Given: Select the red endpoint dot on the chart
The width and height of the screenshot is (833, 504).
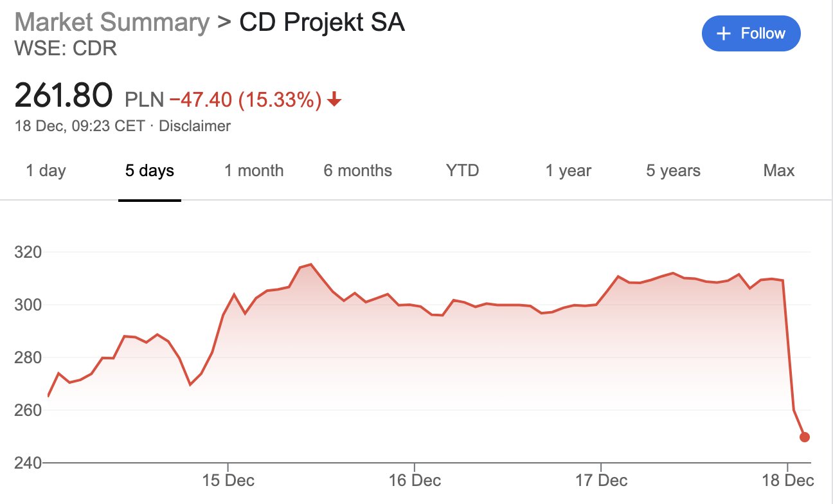Looking at the screenshot, I should (x=803, y=437).
